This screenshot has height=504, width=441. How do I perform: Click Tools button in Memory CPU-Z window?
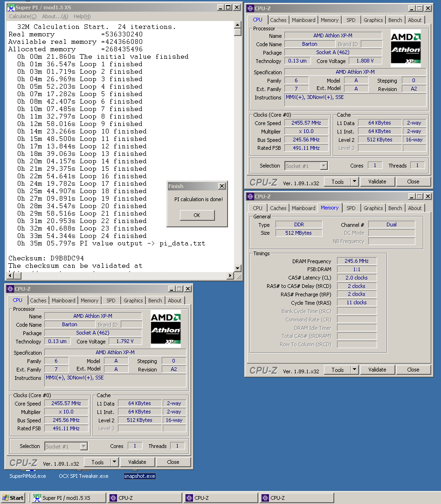(338, 370)
